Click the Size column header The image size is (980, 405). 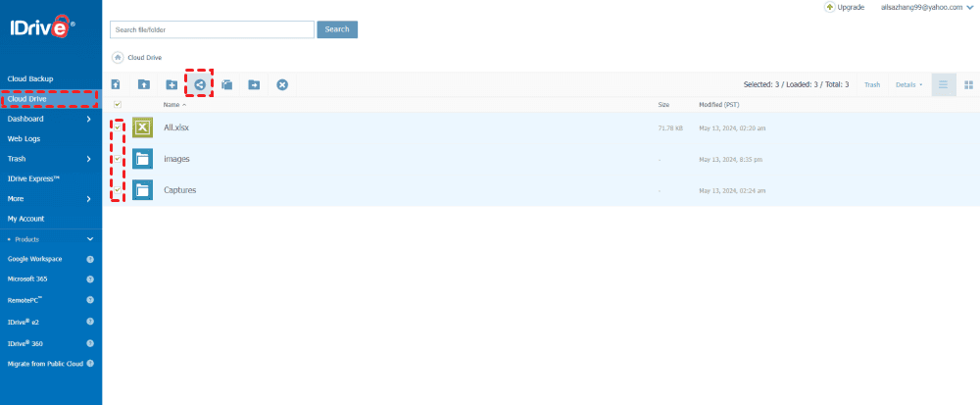click(x=663, y=104)
